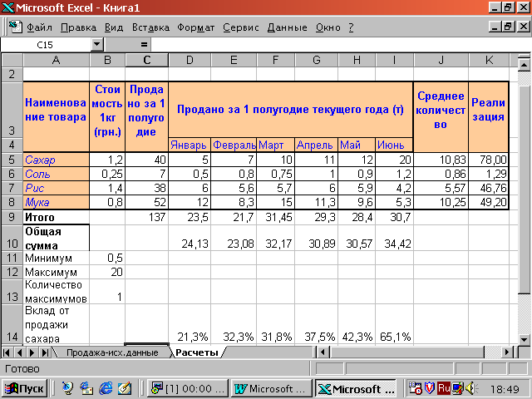This screenshot has height=399, width=532.
Task: Click the antivirus shield tray icon
Action: tap(430, 388)
